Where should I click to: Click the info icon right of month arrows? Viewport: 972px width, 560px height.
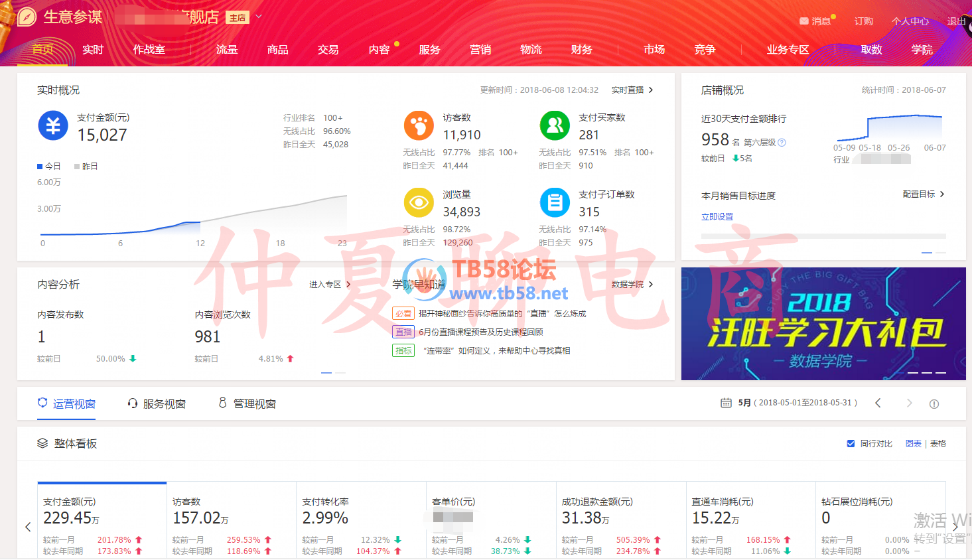(934, 403)
